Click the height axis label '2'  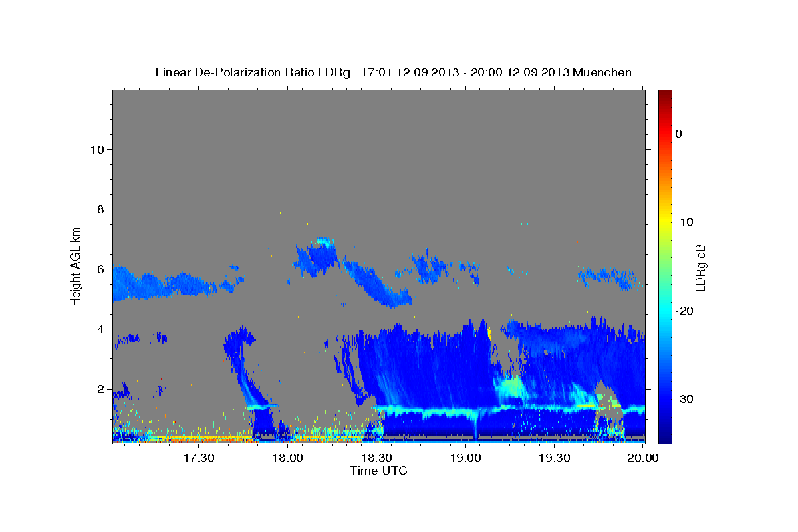(100, 389)
